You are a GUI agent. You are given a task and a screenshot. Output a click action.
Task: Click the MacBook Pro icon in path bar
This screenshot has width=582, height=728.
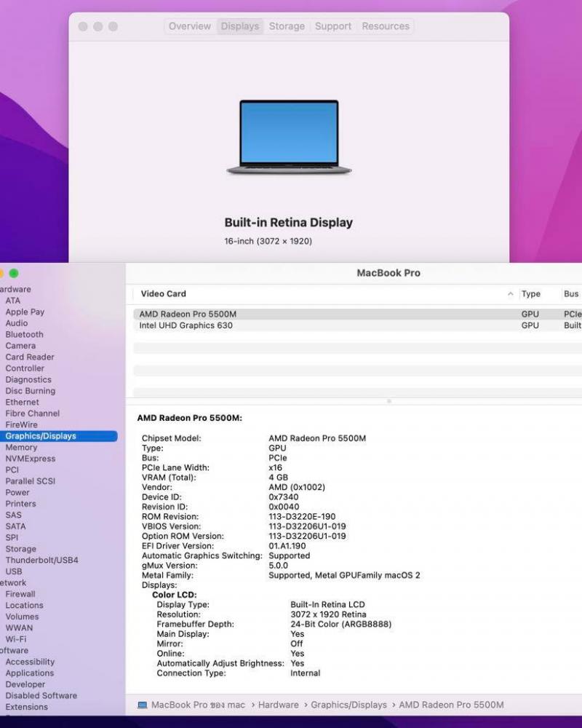pyautogui.click(x=143, y=705)
